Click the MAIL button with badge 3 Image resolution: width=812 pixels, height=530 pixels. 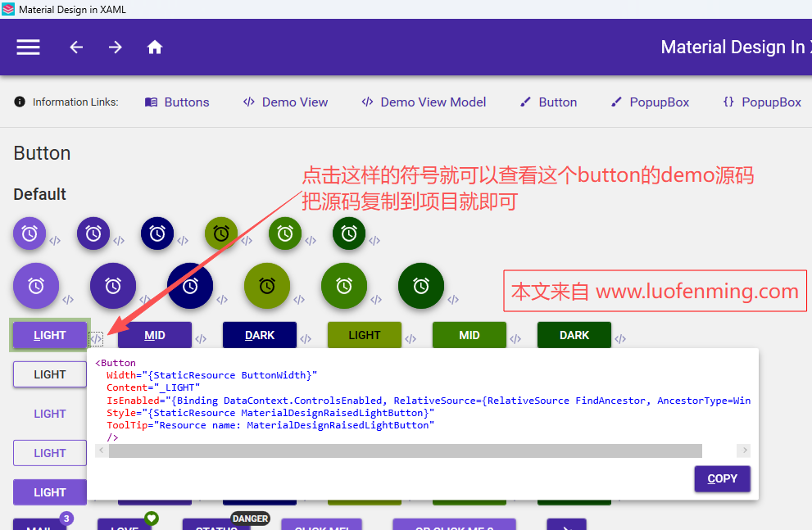[39, 525]
